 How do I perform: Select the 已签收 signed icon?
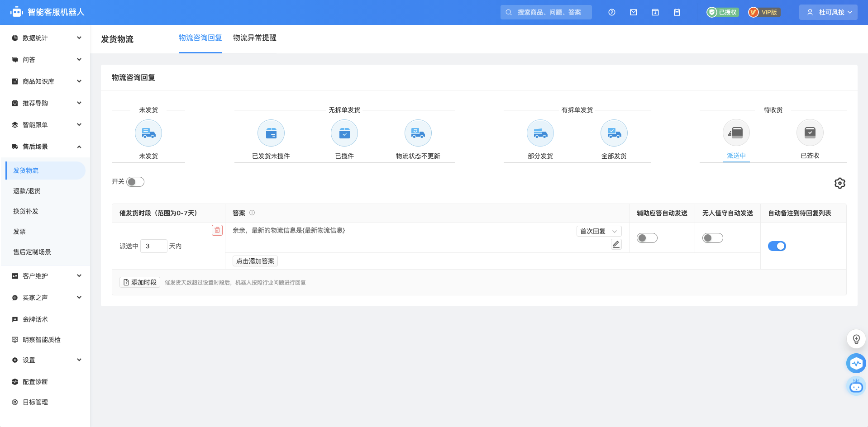(810, 133)
